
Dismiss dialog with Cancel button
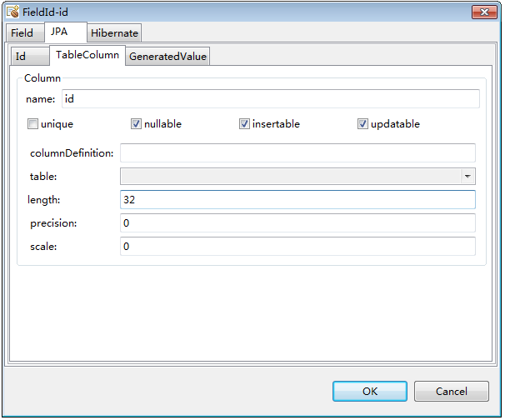click(451, 392)
